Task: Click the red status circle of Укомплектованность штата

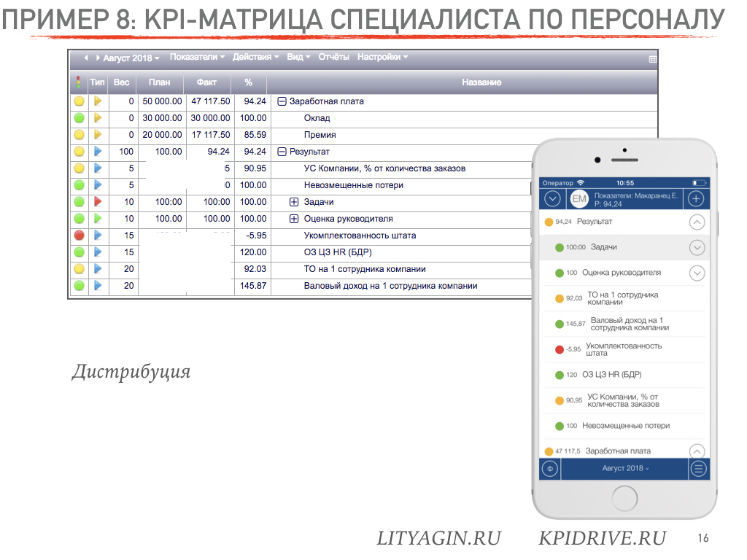Action: 79,236
